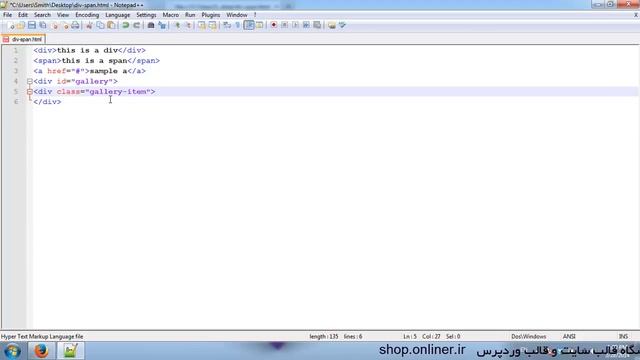Screen dimensions: 640x360
Task: Open the Edit menu
Action: tap(22, 15)
